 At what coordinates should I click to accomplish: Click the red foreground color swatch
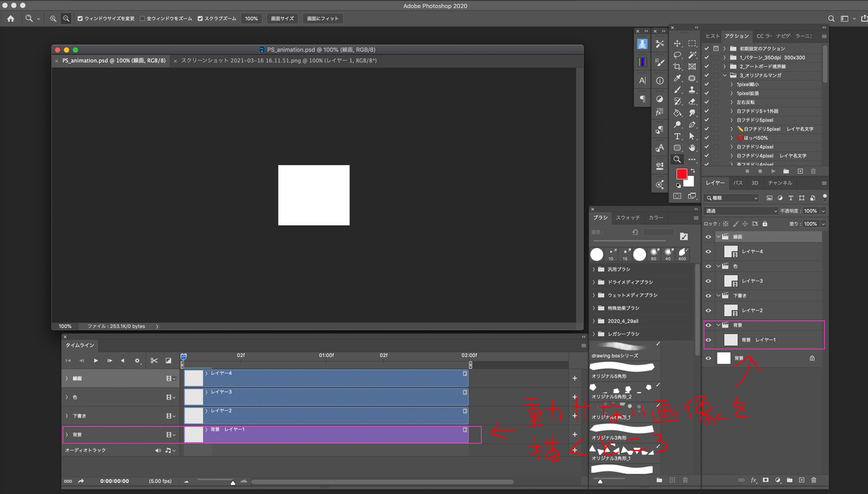coord(681,174)
